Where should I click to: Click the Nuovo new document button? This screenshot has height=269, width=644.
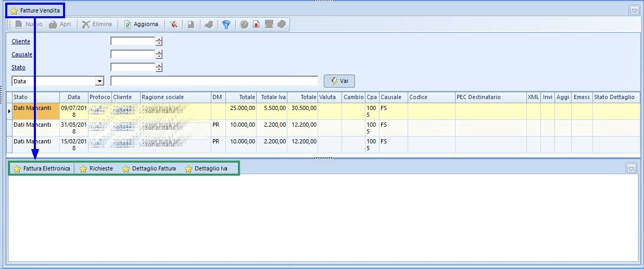(x=29, y=25)
